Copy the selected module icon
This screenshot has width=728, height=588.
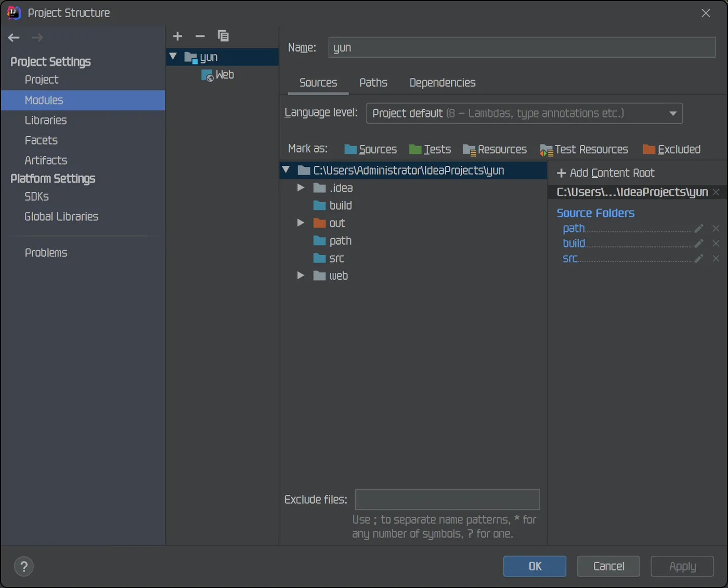[223, 36]
